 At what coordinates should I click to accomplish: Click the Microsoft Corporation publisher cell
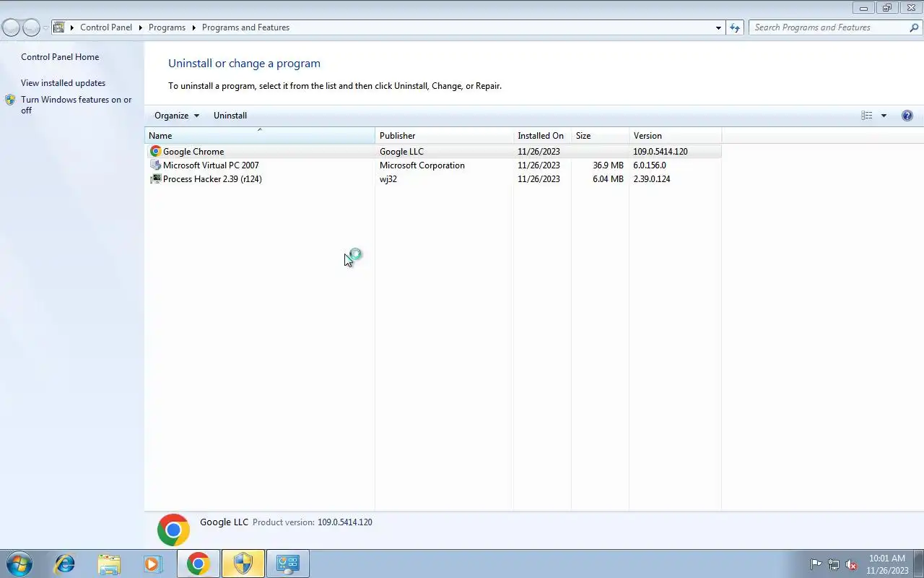(422, 165)
